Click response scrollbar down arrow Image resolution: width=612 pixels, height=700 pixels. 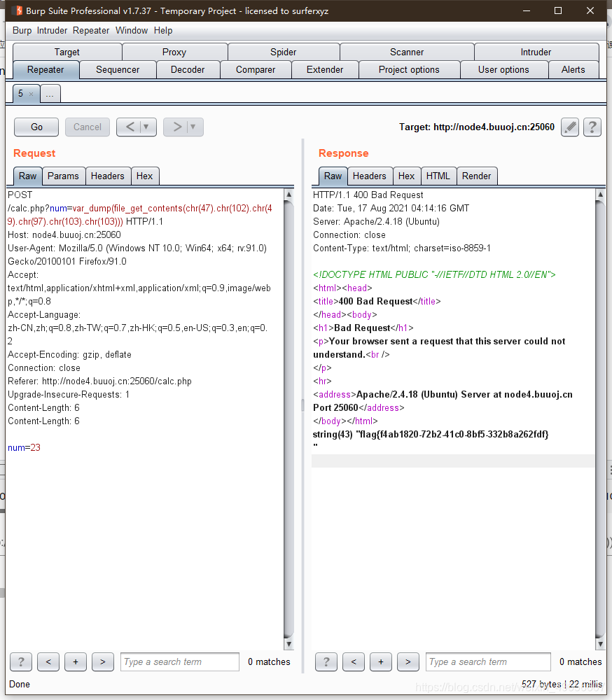(600, 644)
